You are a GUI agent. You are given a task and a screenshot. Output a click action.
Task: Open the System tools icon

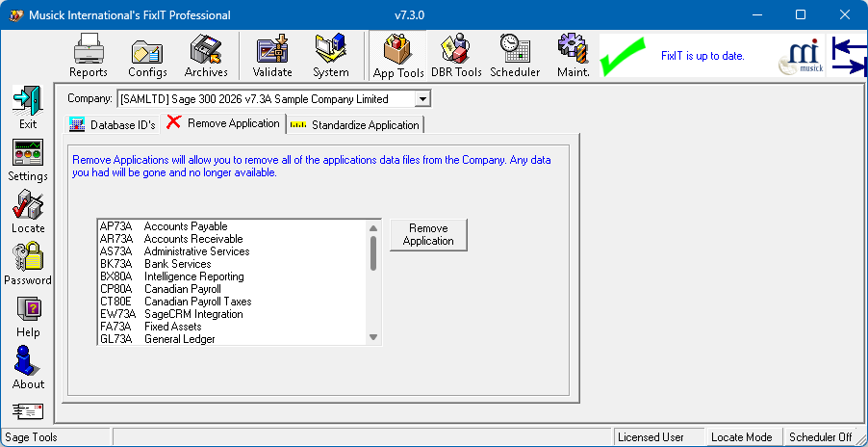pyautogui.click(x=331, y=56)
